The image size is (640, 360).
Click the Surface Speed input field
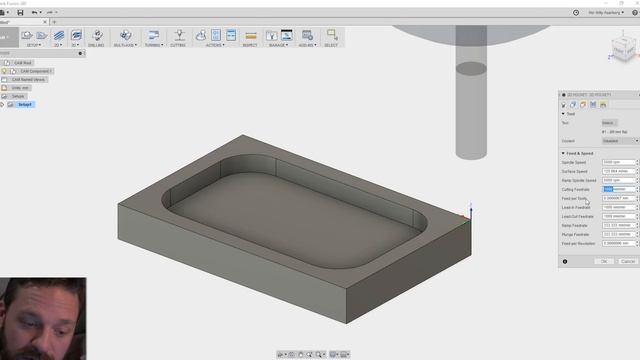click(619, 171)
